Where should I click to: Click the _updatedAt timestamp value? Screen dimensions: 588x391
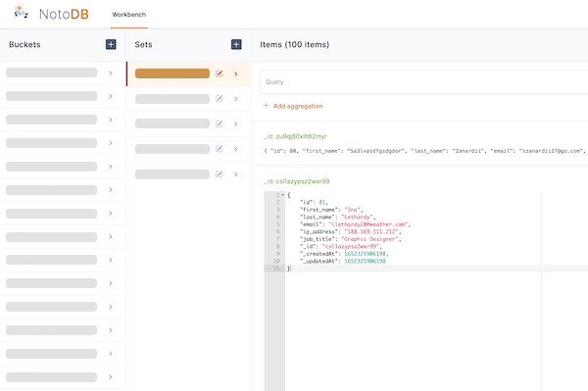pyautogui.click(x=365, y=262)
